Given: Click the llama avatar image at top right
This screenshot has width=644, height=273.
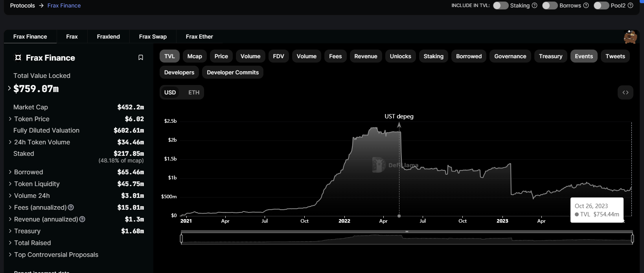Looking at the screenshot, I should tap(630, 37).
